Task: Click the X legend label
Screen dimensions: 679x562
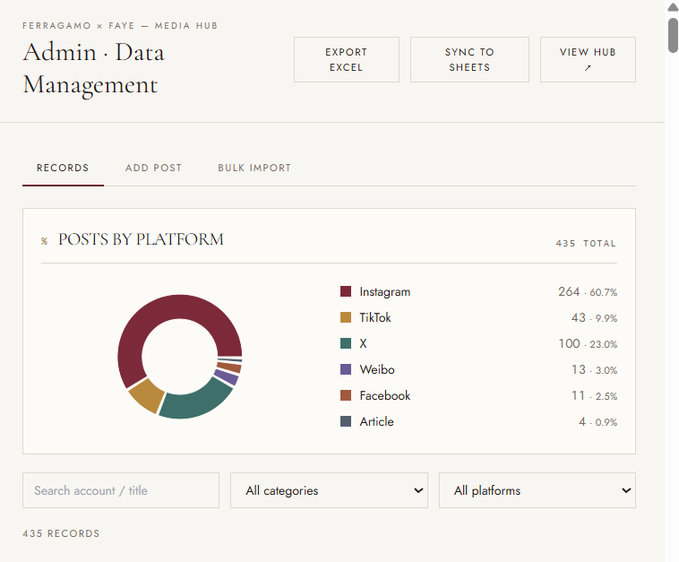Action: (363, 344)
